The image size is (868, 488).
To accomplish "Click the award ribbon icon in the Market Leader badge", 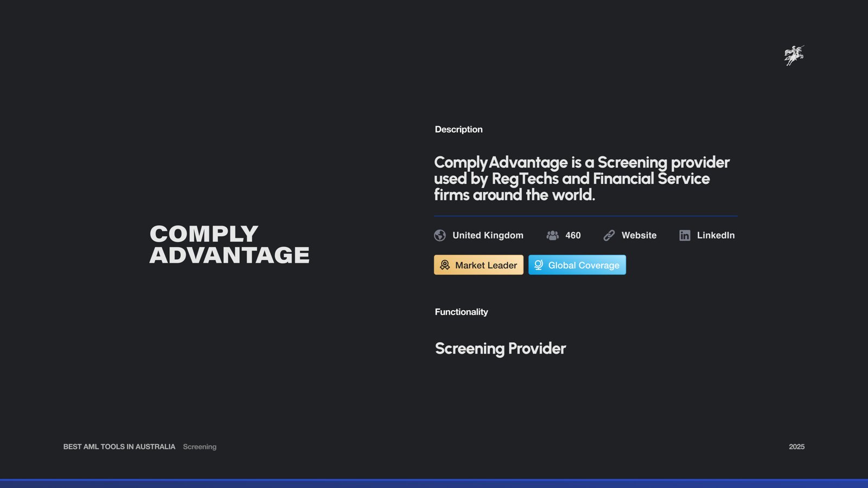I will (445, 265).
